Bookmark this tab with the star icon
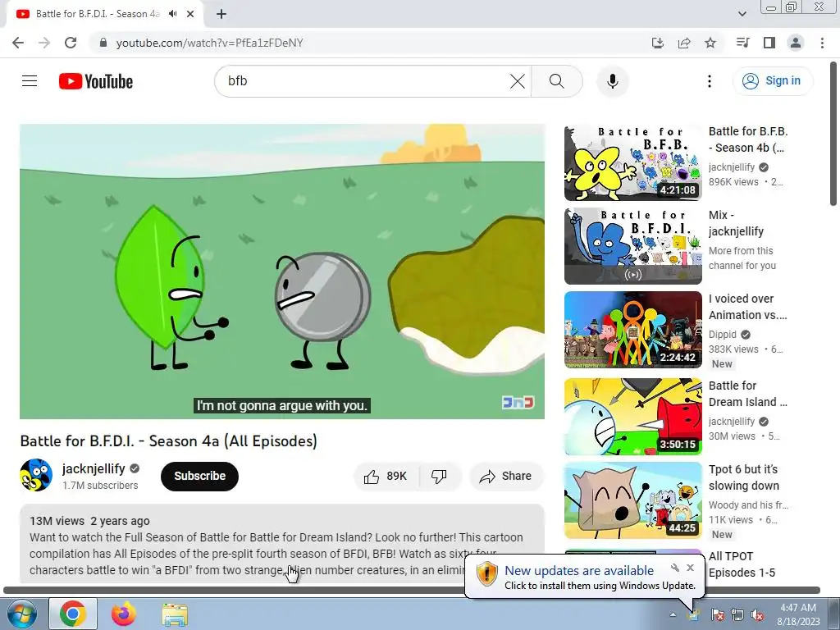Image resolution: width=840 pixels, height=630 pixels. pos(710,43)
